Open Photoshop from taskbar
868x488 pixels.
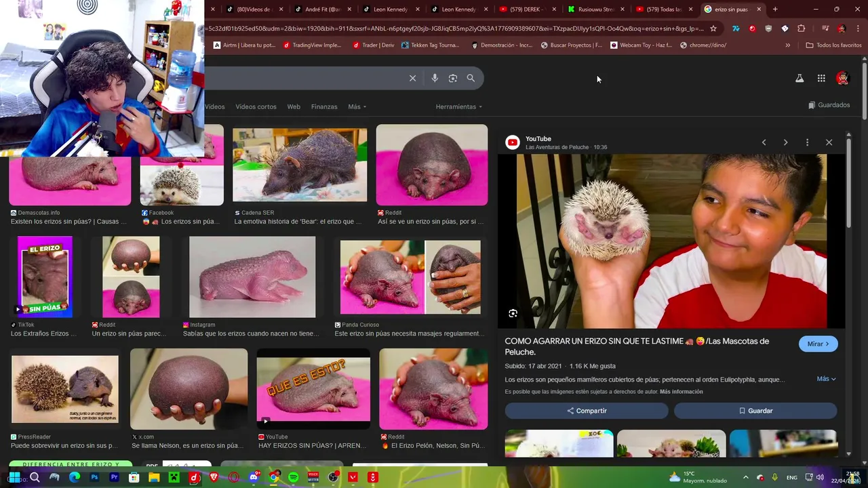click(x=94, y=477)
